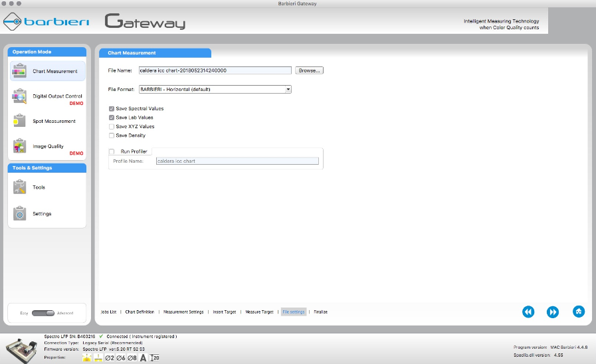Click the 'Easy' mode label
Image resolution: width=596 pixels, height=364 pixels.
[24, 313]
